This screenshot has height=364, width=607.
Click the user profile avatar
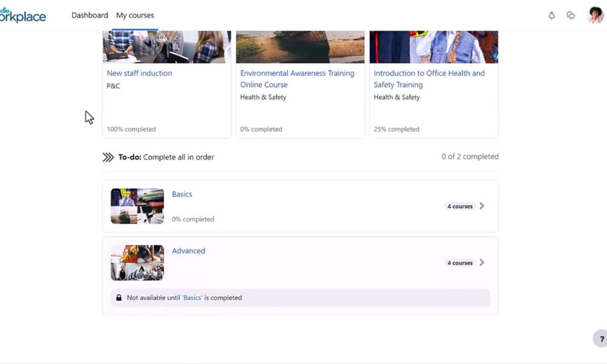pyautogui.click(x=593, y=15)
